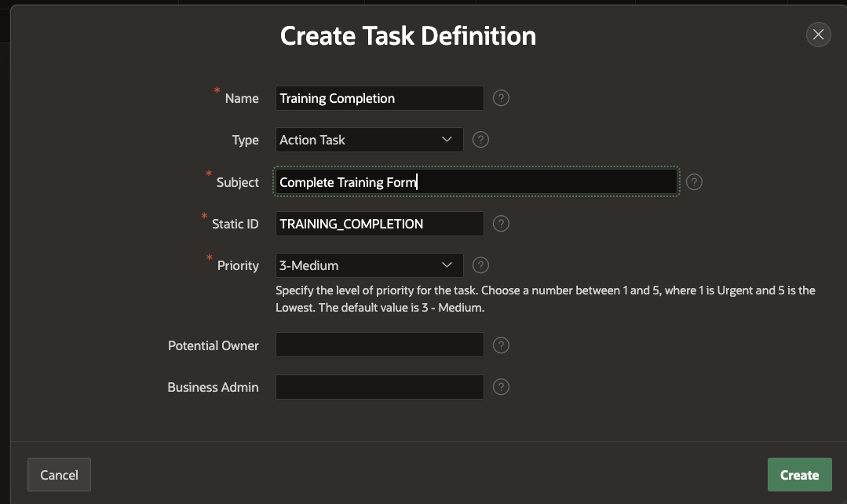This screenshot has height=504, width=847.
Task: Click the Business Admin label text
Action: [213, 387]
